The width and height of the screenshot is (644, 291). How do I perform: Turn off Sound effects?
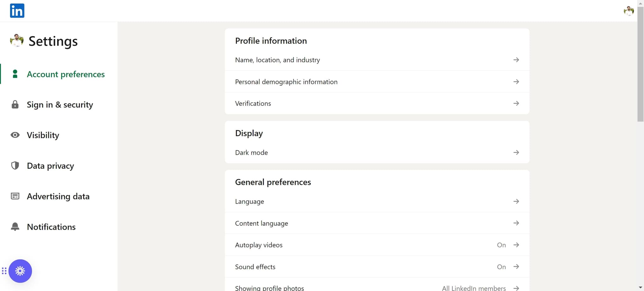tap(516, 267)
